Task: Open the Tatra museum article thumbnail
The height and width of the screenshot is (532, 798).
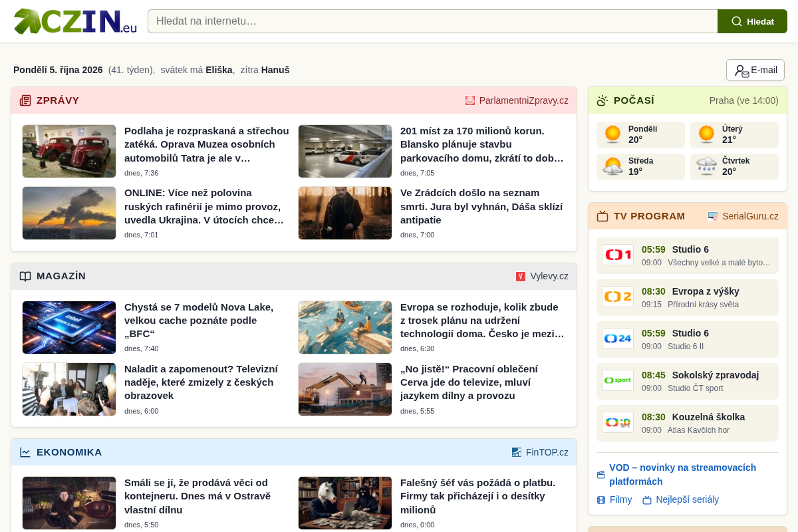Action: 69,151
